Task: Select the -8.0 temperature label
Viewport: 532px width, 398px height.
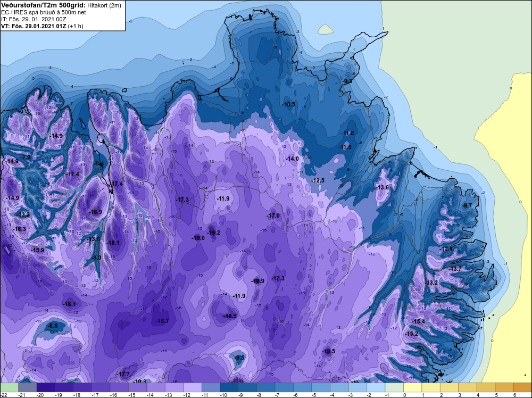Action: click(x=96, y=258)
